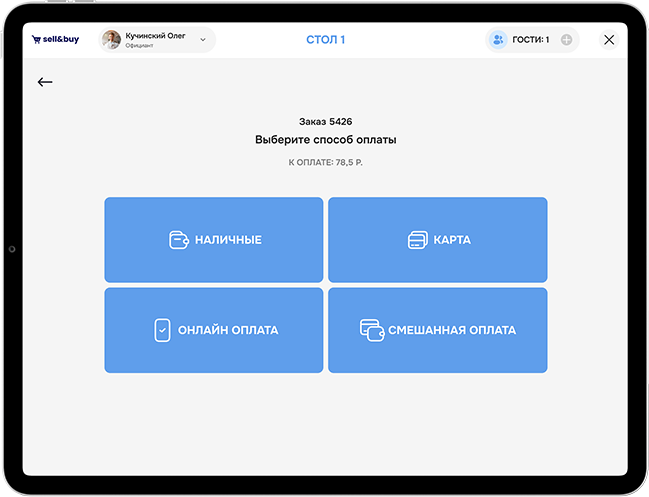Add a guest with the plus icon
Viewport: 649px width, 497px height.
click(x=566, y=40)
